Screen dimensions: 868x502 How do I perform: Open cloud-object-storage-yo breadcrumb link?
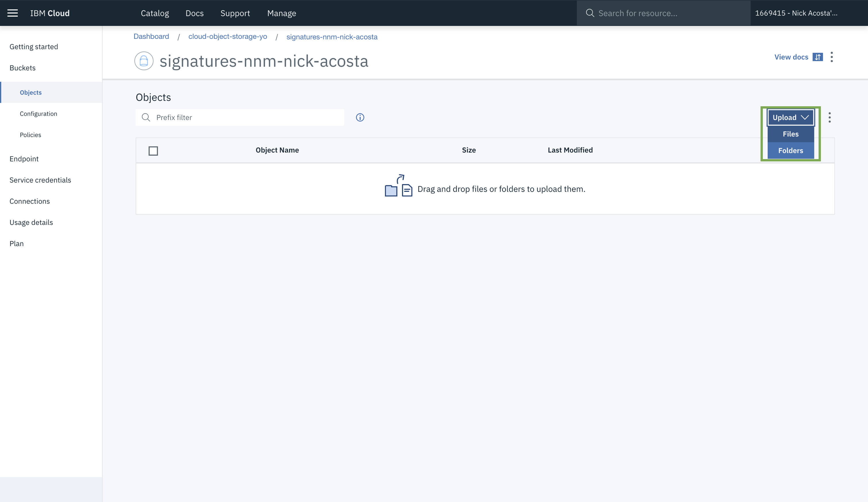pos(228,36)
